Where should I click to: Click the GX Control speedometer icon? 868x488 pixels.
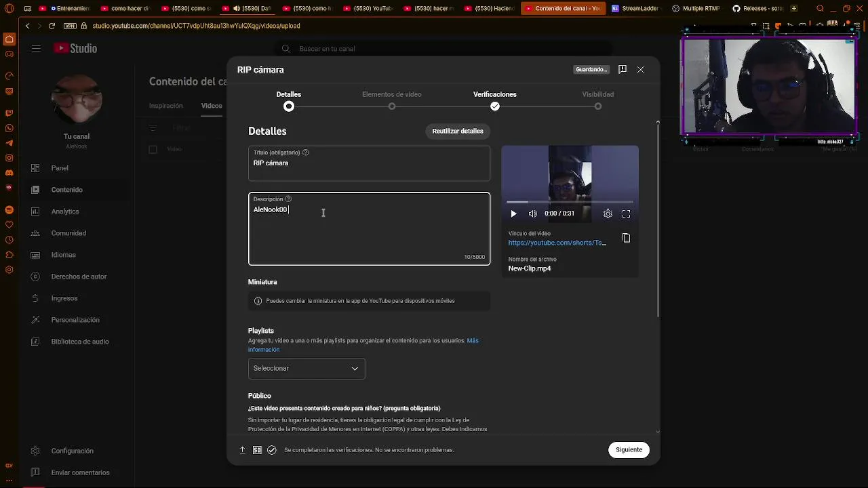[x=9, y=76]
